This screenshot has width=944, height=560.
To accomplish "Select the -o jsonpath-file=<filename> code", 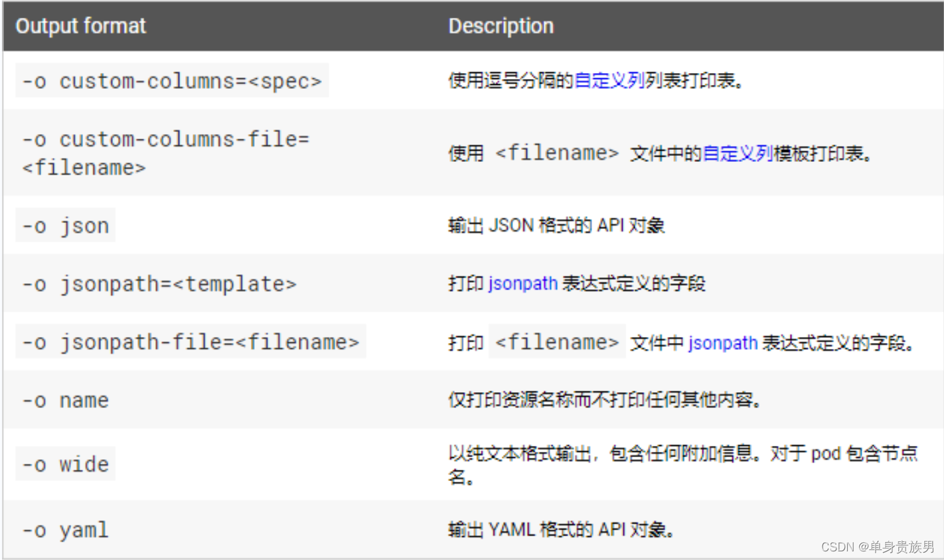I will [x=191, y=342].
